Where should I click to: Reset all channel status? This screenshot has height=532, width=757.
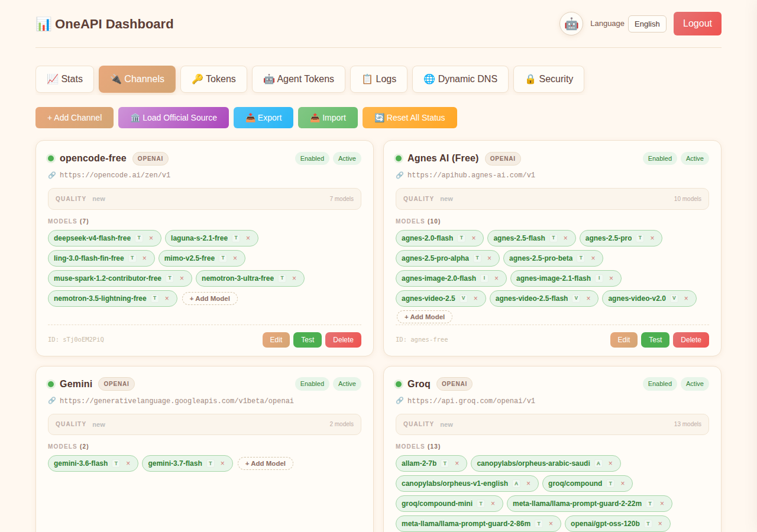point(410,118)
